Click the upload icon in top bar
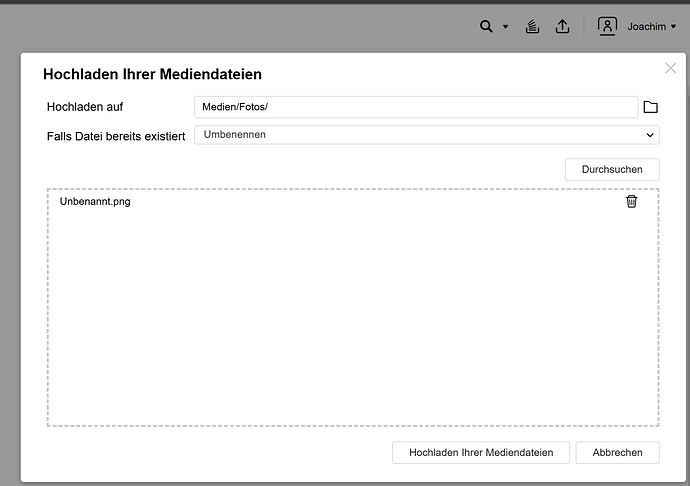This screenshot has height=486, width=690. pyautogui.click(x=562, y=27)
